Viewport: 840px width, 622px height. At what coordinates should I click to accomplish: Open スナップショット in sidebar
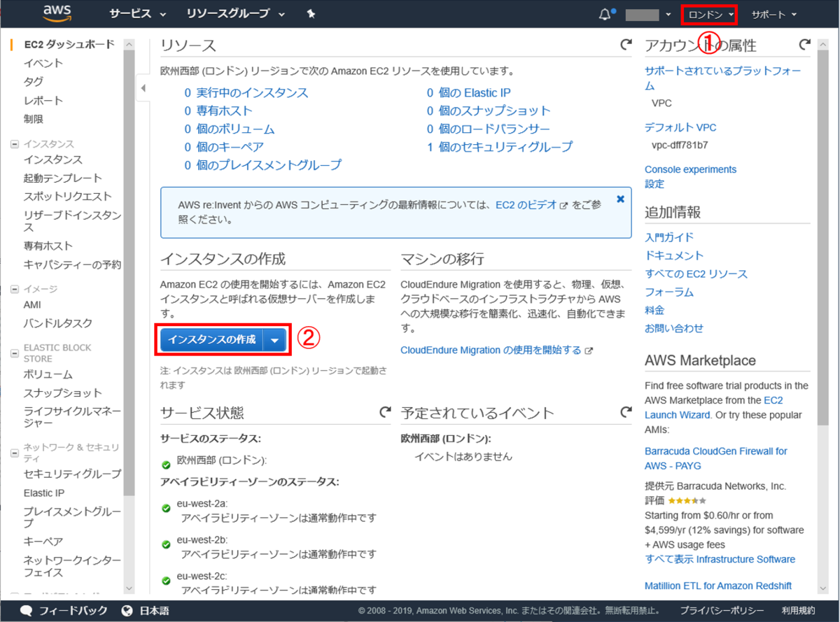[x=62, y=393]
